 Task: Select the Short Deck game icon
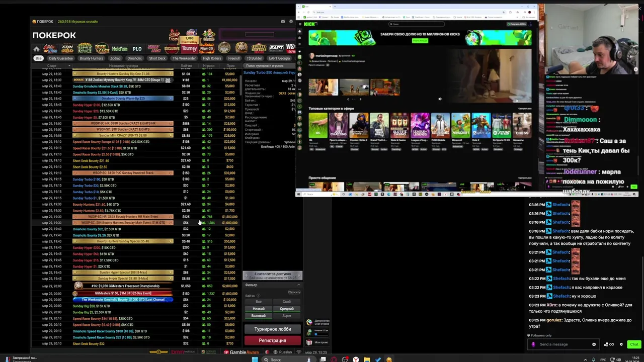(x=154, y=49)
